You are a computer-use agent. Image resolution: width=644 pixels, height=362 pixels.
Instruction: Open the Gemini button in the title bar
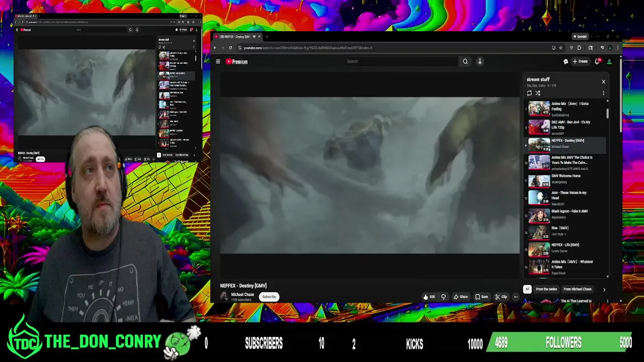point(580,37)
